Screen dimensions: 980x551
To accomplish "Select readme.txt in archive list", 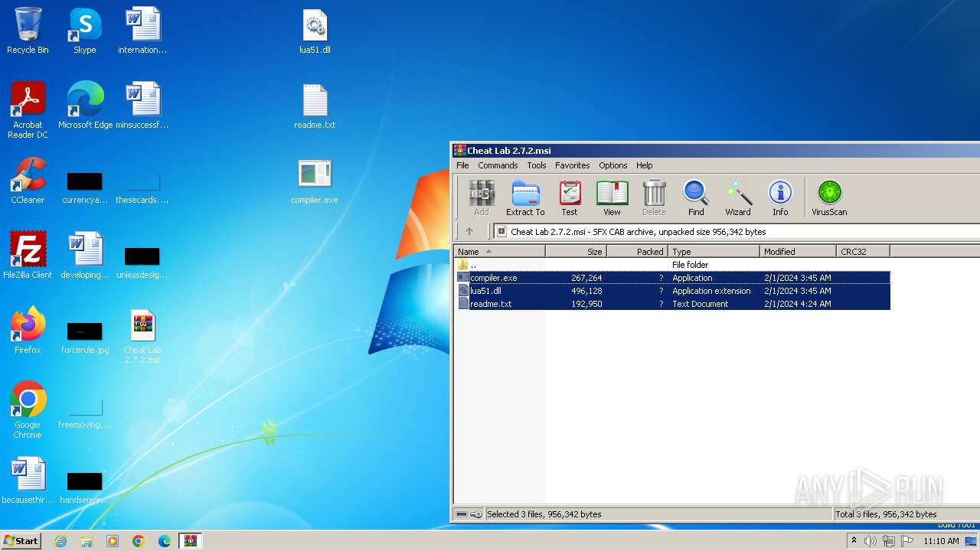I will 673,304.
